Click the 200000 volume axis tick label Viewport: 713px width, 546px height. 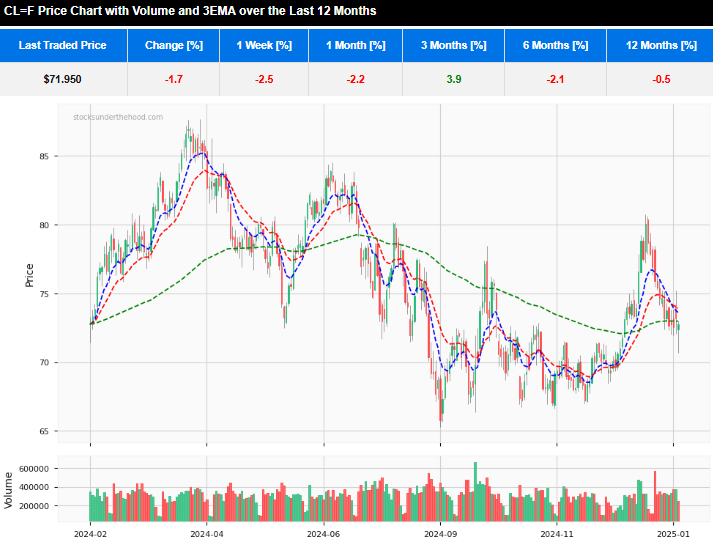pos(34,506)
